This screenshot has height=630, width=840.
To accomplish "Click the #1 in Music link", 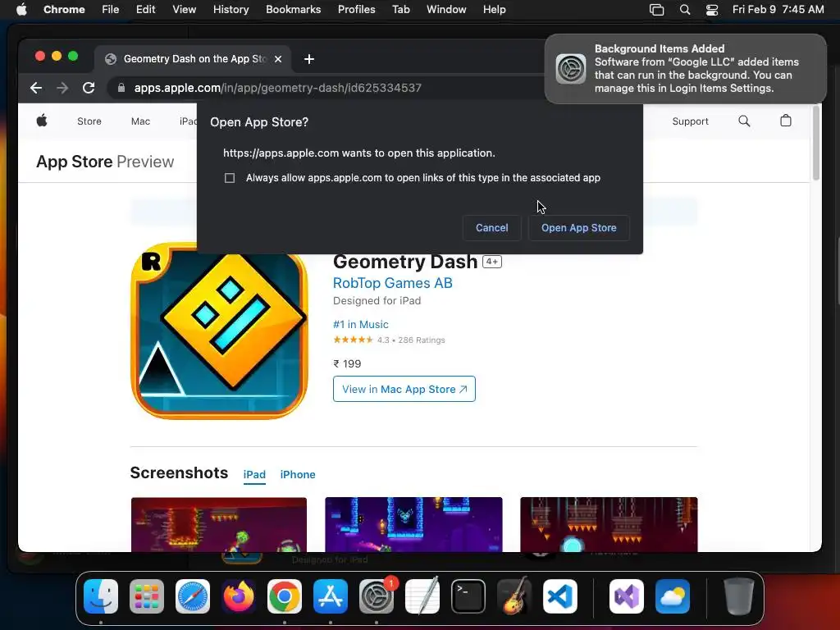I will (x=361, y=324).
